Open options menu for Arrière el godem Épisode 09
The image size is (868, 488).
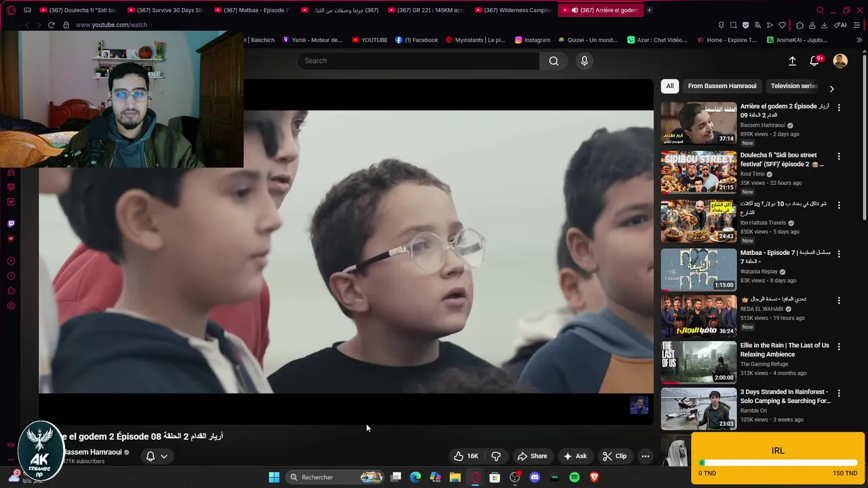pyautogui.click(x=839, y=108)
